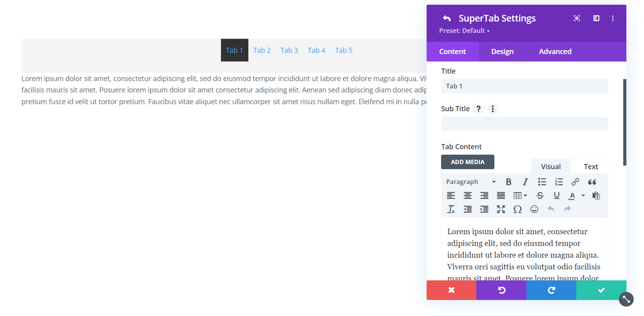Open the emoji picker

[534, 209]
